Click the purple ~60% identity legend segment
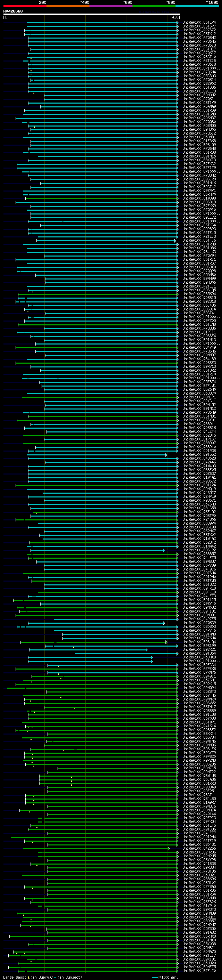 (111, 6)
